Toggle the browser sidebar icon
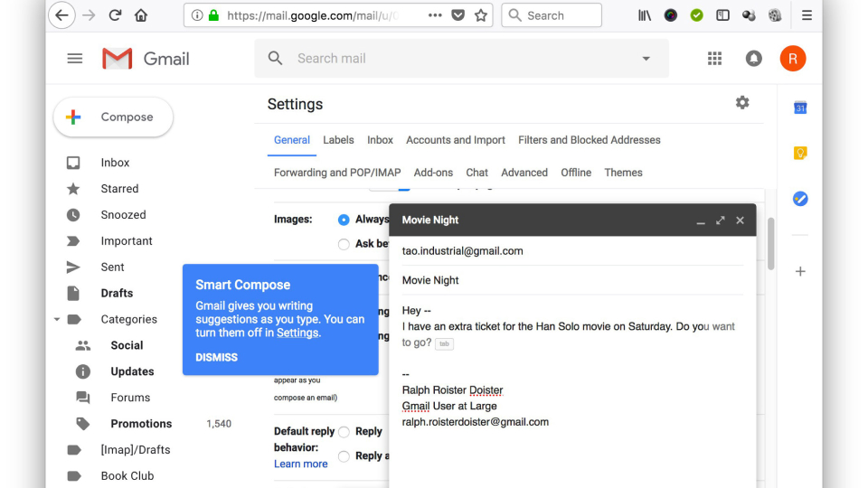Viewport: 868px width, 488px height. pos(722,15)
